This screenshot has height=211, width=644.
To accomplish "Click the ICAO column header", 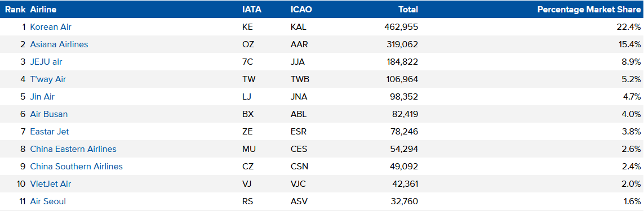I will [301, 10].
